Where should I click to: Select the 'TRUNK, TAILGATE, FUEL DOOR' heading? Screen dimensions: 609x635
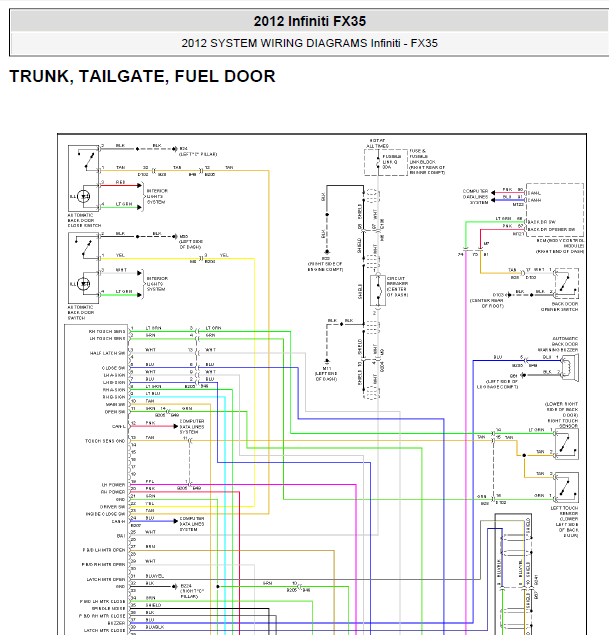pyautogui.click(x=142, y=77)
